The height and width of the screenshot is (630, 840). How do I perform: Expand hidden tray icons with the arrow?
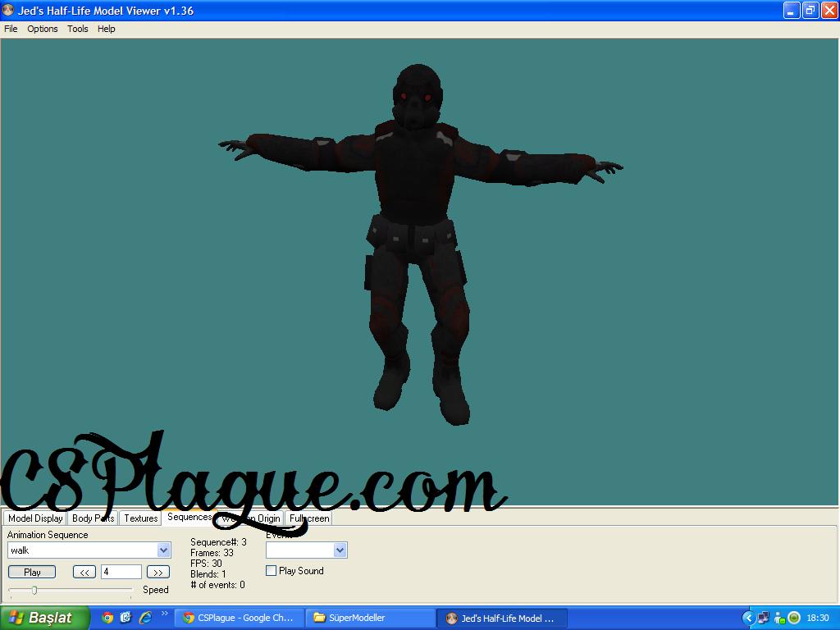pos(748,618)
